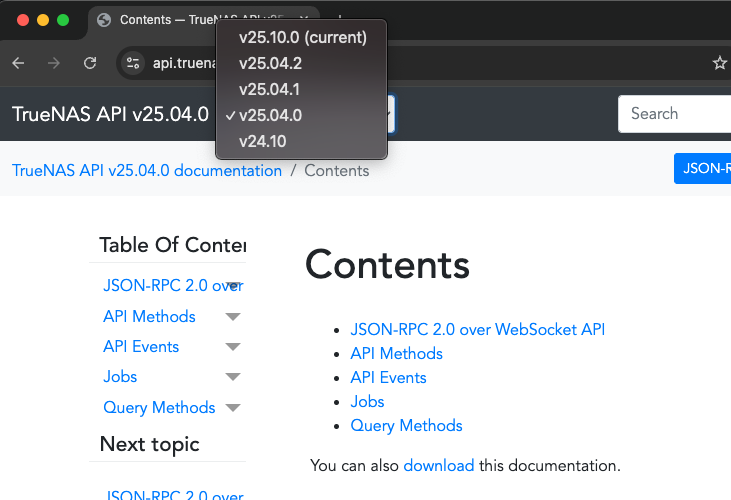Expand the API Methods sidebar arrow

[x=233, y=317]
